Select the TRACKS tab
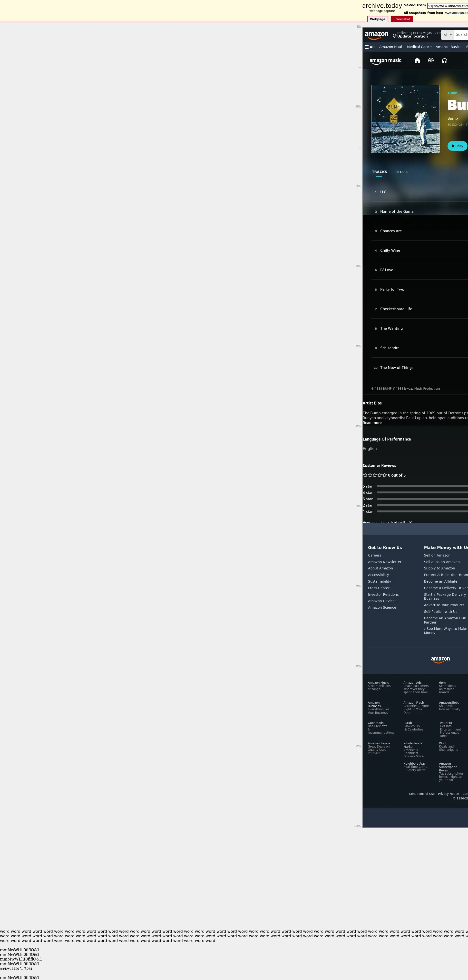The height and width of the screenshot is (980, 468). [379, 172]
